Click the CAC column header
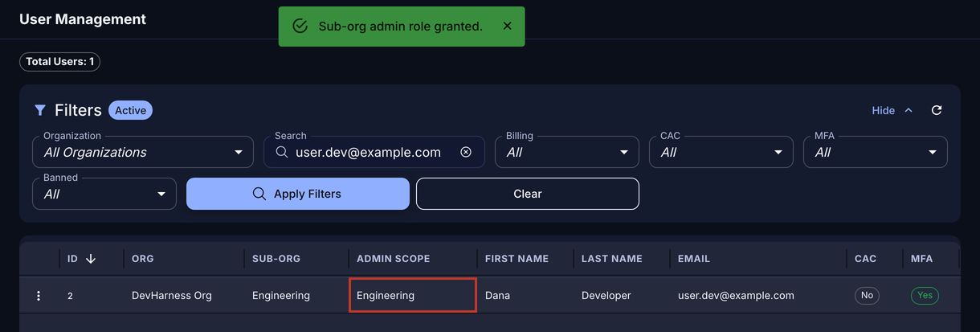Image resolution: width=980 pixels, height=332 pixels. pos(866,259)
